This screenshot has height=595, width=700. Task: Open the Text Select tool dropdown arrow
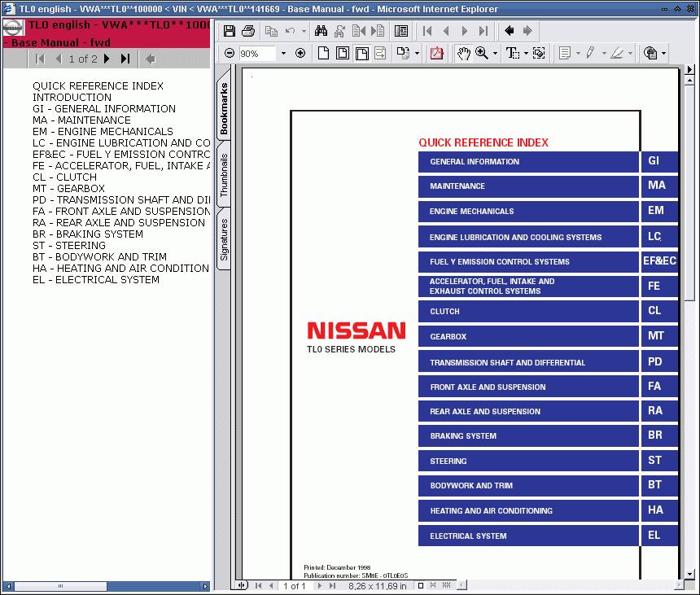tap(526, 54)
